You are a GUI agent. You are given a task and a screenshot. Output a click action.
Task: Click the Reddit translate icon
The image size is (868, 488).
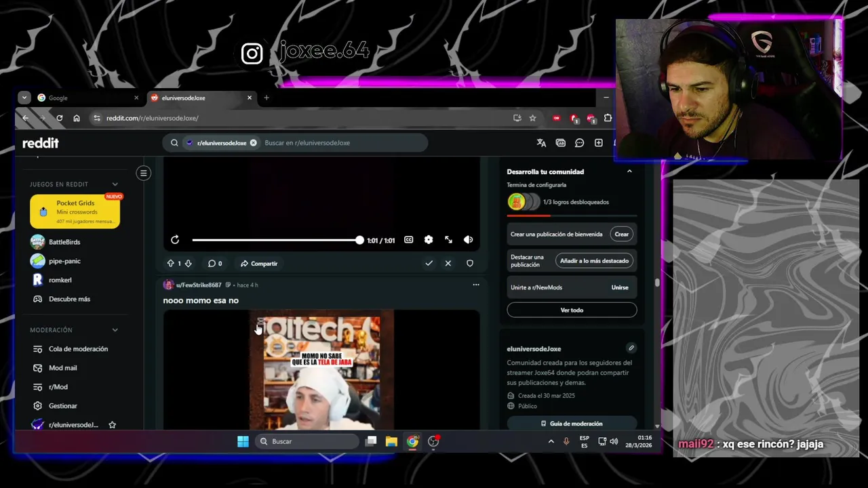[541, 143]
